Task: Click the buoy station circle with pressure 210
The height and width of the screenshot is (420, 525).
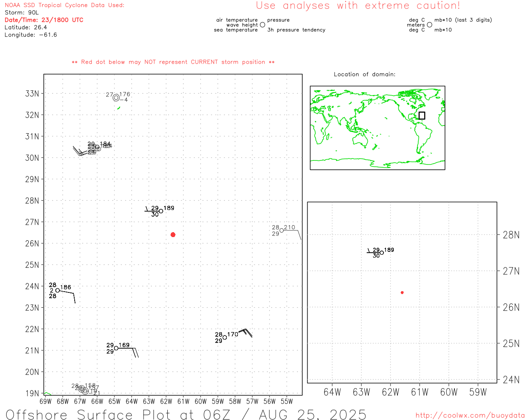Action: pos(281,231)
